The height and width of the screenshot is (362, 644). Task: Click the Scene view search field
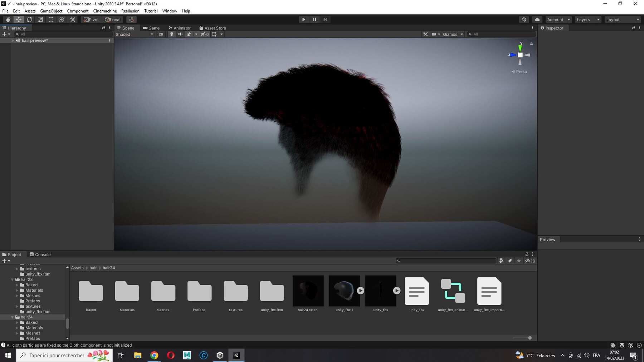tap(501, 34)
